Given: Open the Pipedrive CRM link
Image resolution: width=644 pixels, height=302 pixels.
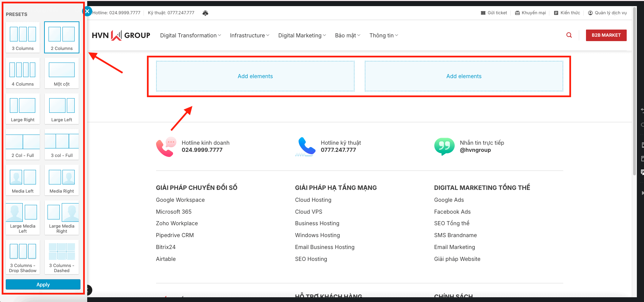Looking at the screenshot, I should click(x=175, y=235).
